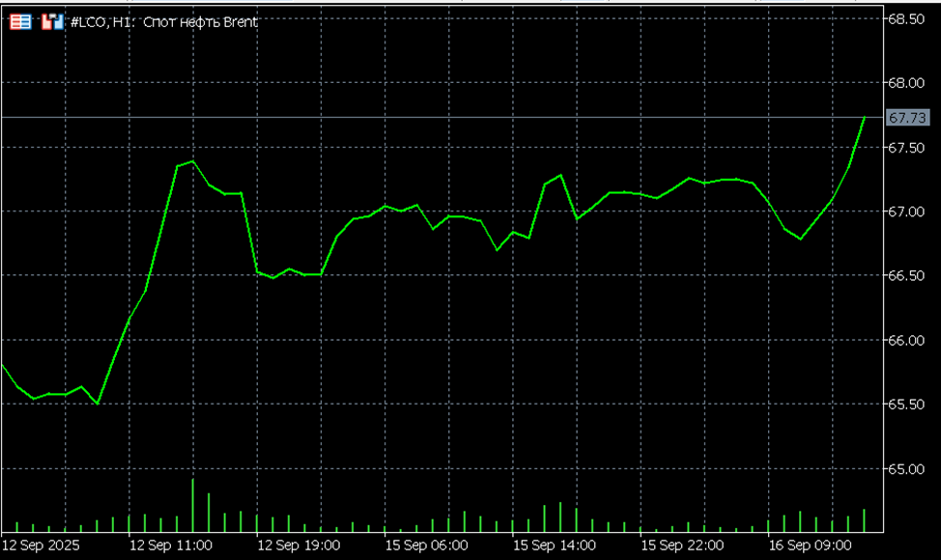Click the 66.50 price scale label
Viewport: 941px width, 560px height.
coord(906,276)
